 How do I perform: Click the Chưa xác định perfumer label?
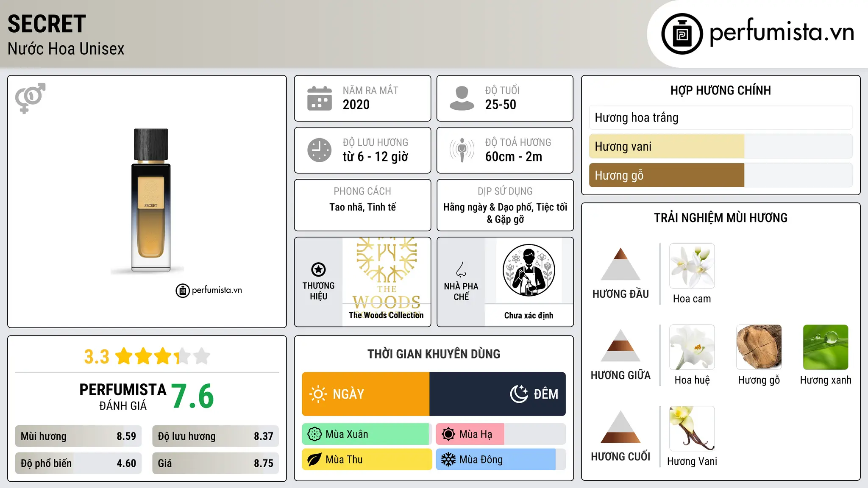529,315
